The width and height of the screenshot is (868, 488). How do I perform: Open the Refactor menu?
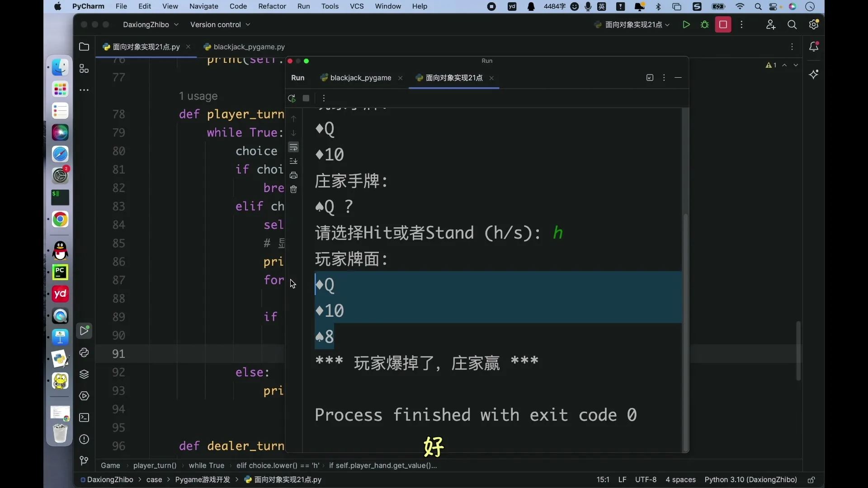[272, 6]
